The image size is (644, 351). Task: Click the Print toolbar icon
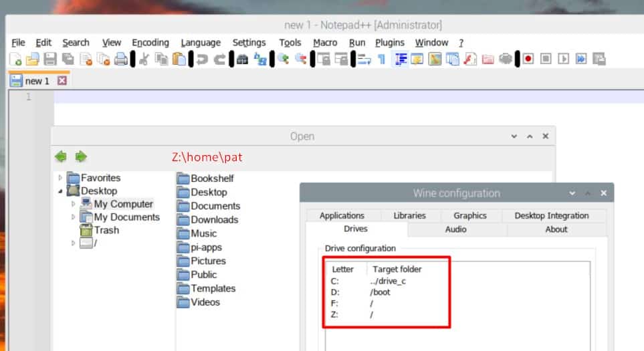pos(121,59)
